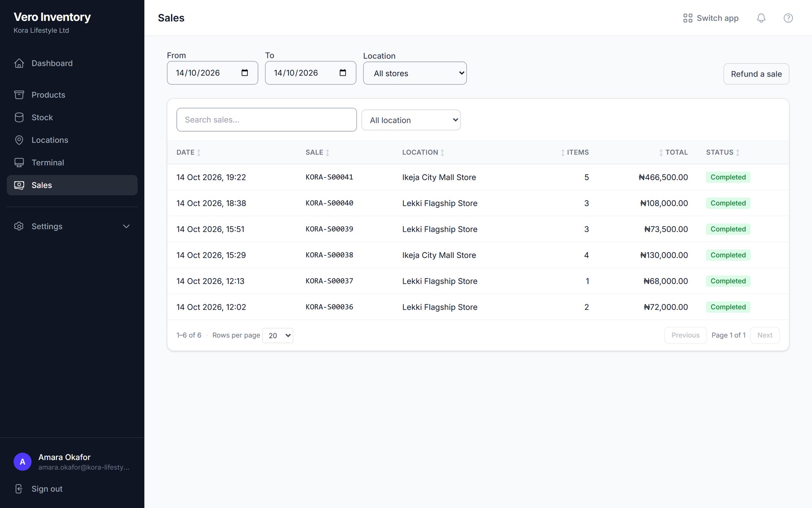The width and height of the screenshot is (812, 508).
Task: Focus the Search sales input
Action: pos(266,120)
